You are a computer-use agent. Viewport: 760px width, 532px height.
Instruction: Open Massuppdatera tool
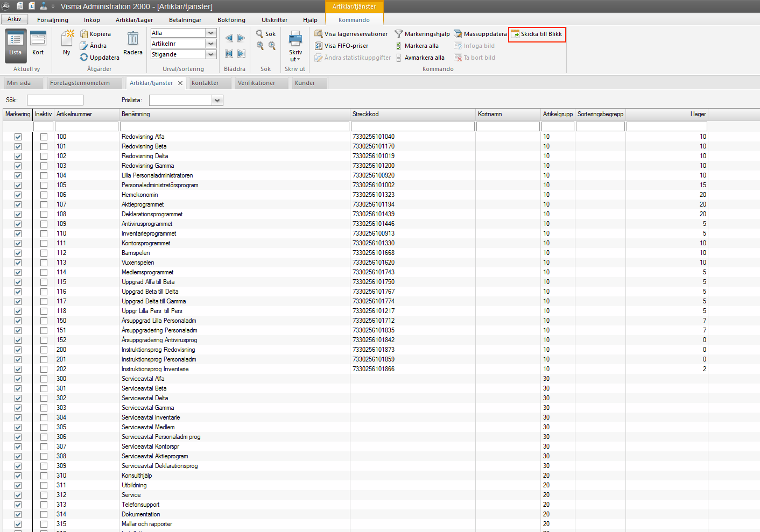pyautogui.click(x=480, y=34)
